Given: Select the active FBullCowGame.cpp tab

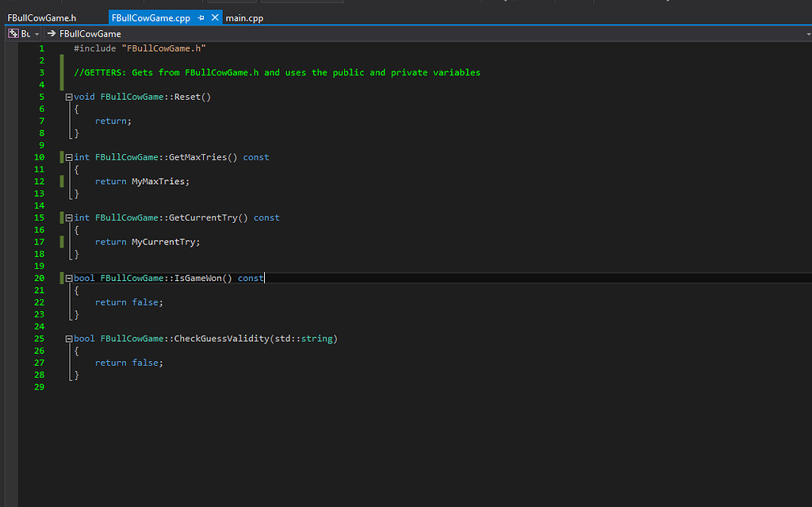Looking at the screenshot, I should [x=151, y=16].
